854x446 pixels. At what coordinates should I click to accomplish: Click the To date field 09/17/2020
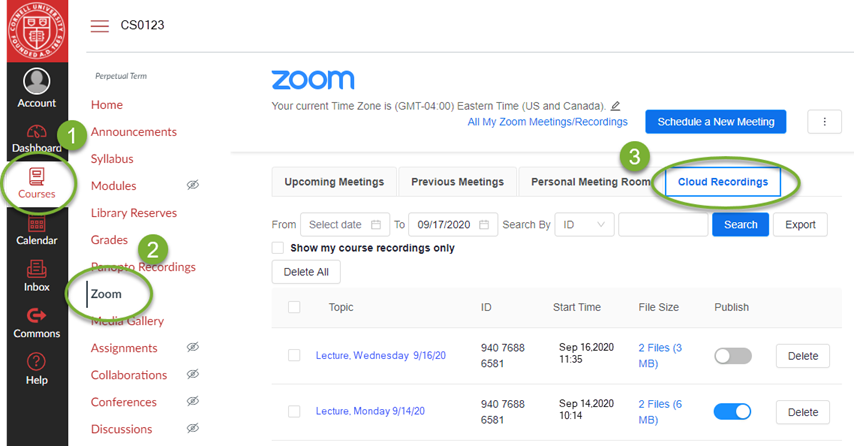click(x=453, y=224)
